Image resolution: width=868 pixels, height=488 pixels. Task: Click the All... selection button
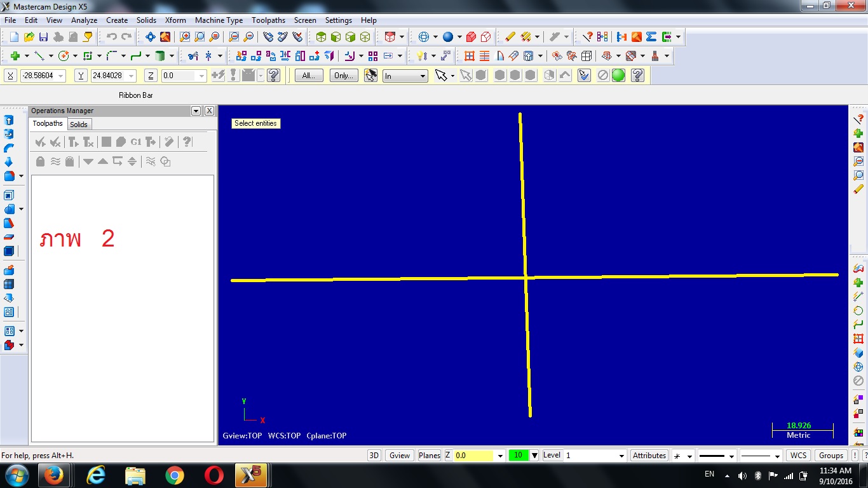pyautogui.click(x=309, y=76)
